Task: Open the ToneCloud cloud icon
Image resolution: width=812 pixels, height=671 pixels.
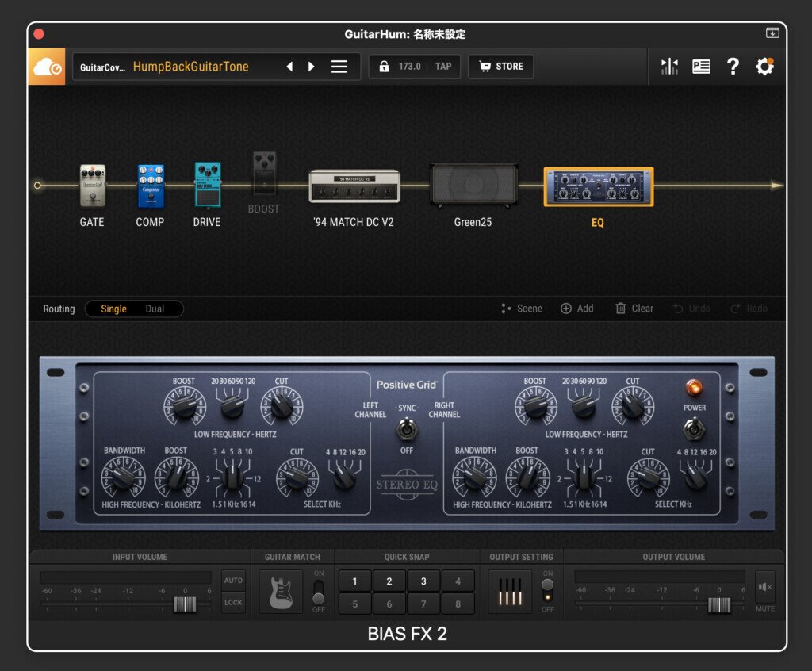Action: [47, 67]
